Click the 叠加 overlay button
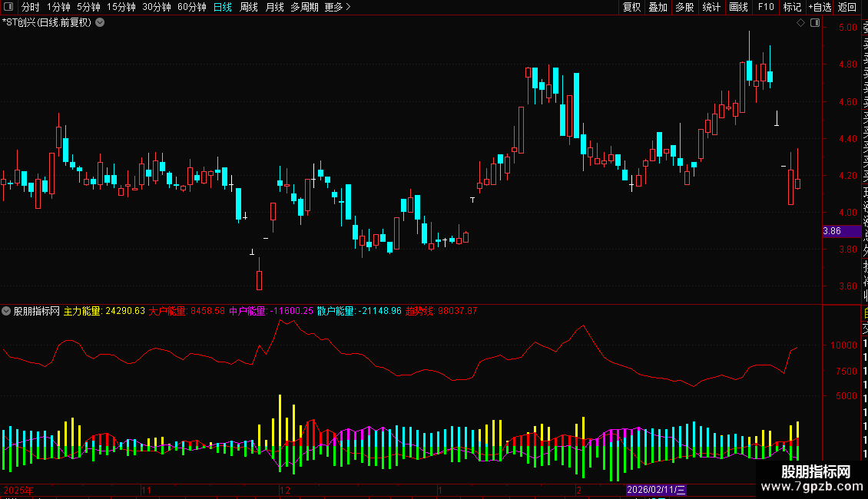 tap(658, 7)
